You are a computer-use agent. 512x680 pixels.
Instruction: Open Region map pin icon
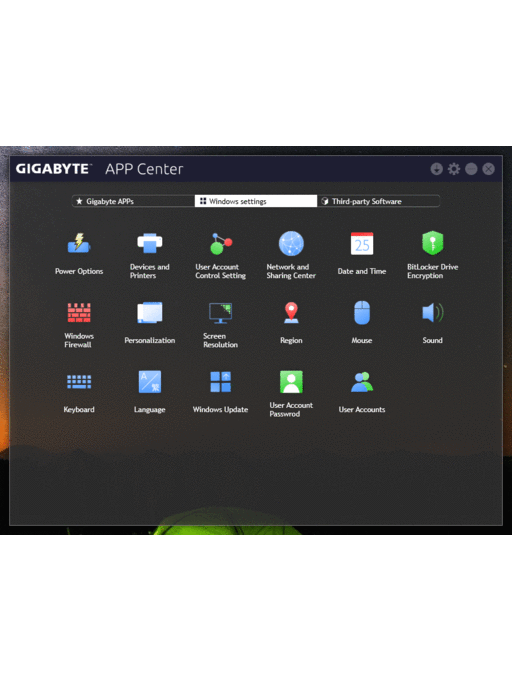click(x=291, y=313)
